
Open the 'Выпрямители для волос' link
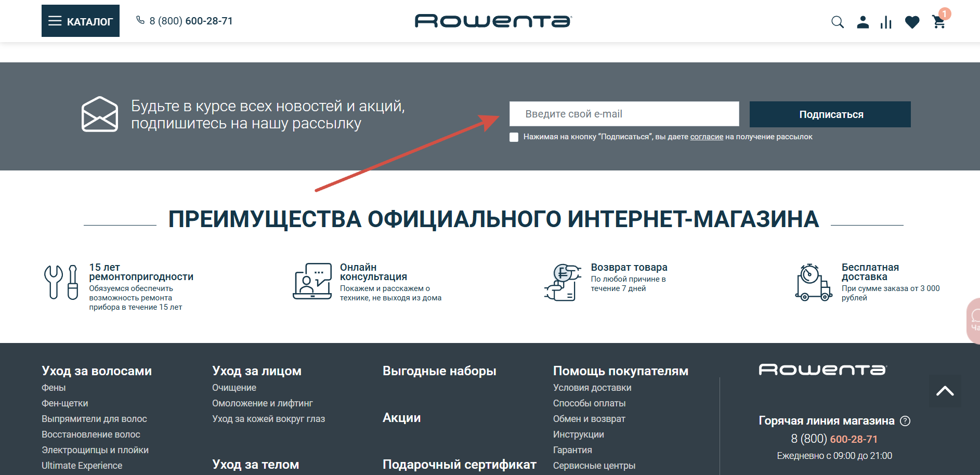point(94,419)
